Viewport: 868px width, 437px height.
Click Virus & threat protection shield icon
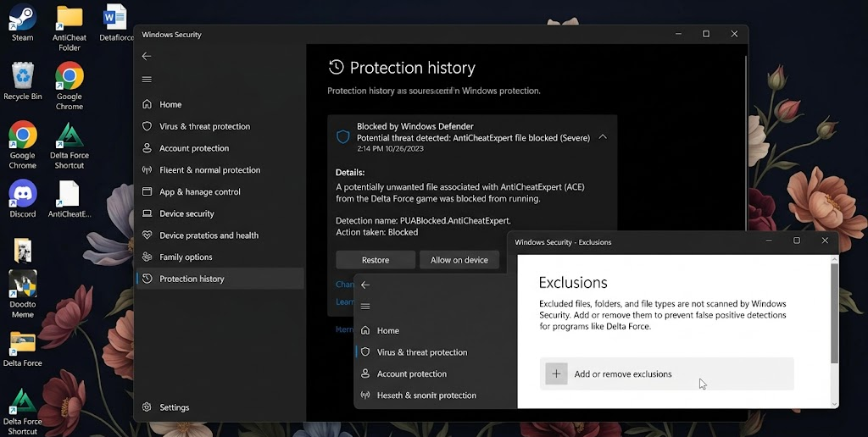[147, 126]
